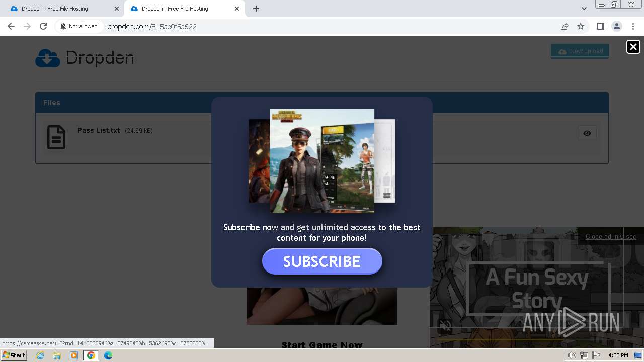Open File Explorer from taskbar
Image resolution: width=644 pixels, height=362 pixels.
pos(57,355)
